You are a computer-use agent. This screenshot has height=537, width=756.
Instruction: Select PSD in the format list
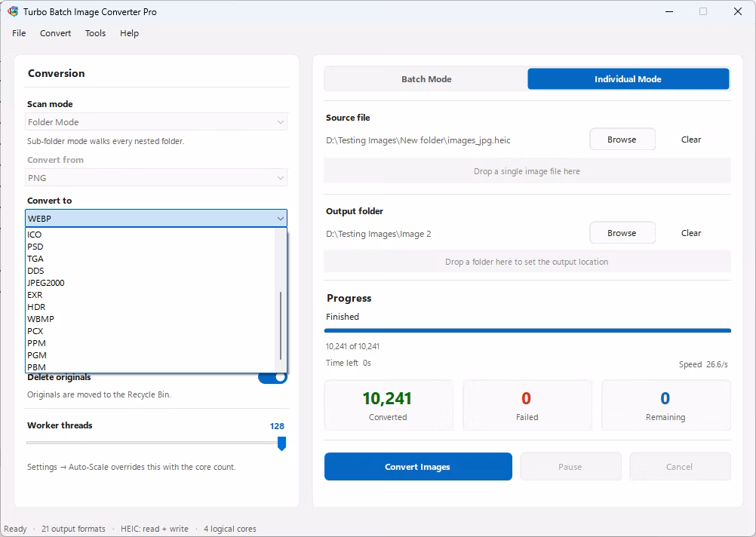150,247
